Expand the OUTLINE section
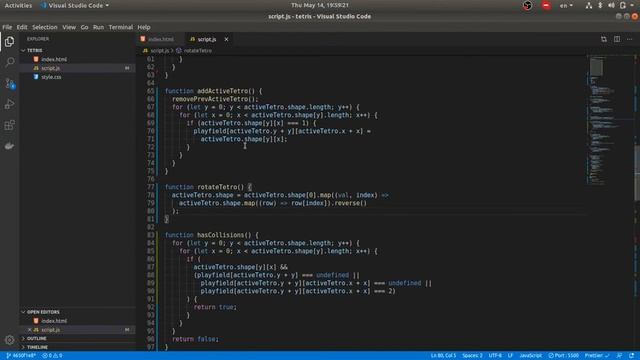The height and width of the screenshot is (360, 640). pyautogui.click(x=36, y=338)
